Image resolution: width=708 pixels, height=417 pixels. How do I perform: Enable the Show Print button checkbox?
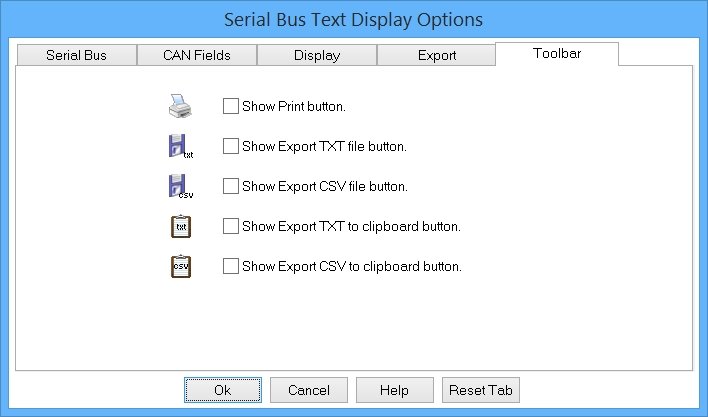tap(231, 106)
